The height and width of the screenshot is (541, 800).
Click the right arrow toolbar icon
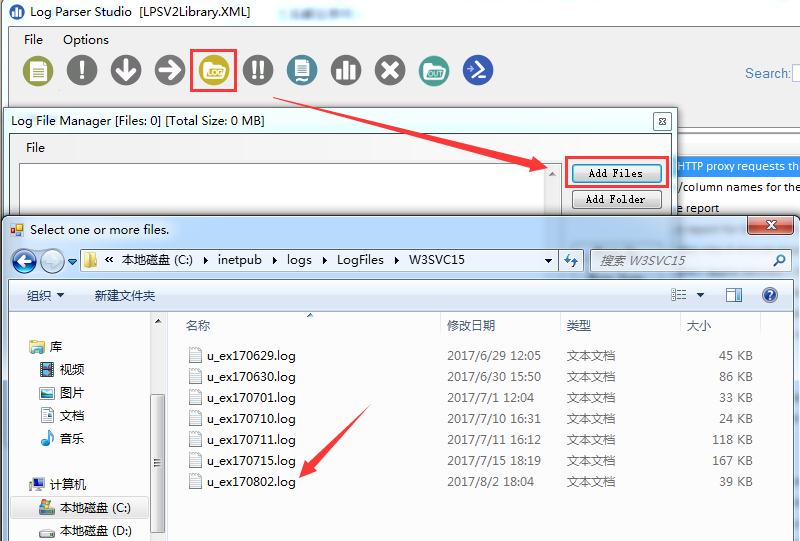point(170,70)
